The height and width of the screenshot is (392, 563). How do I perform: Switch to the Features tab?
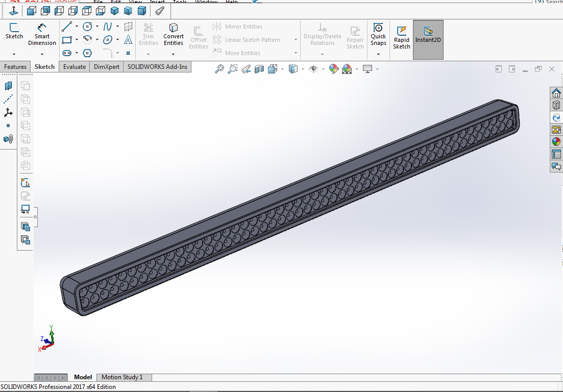click(x=15, y=67)
